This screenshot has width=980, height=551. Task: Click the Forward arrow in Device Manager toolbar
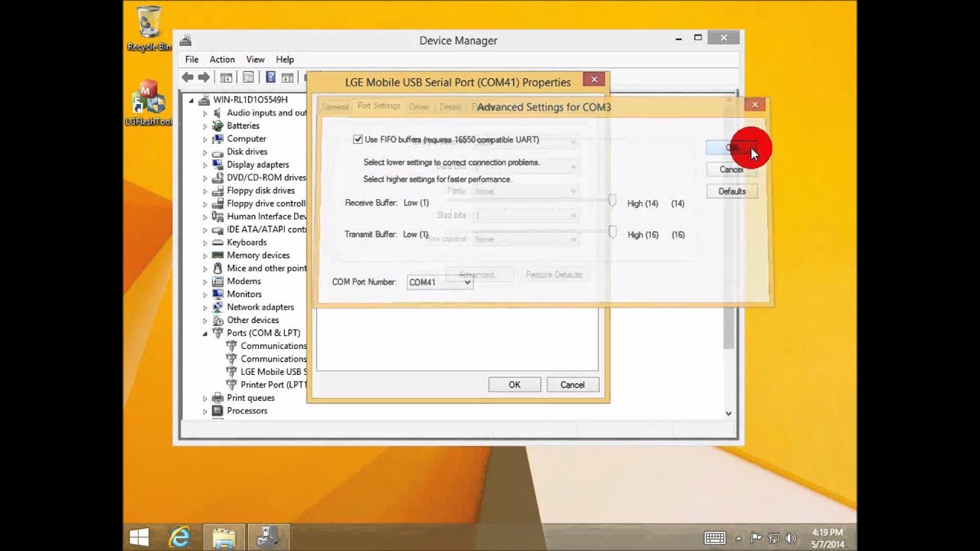[204, 77]
